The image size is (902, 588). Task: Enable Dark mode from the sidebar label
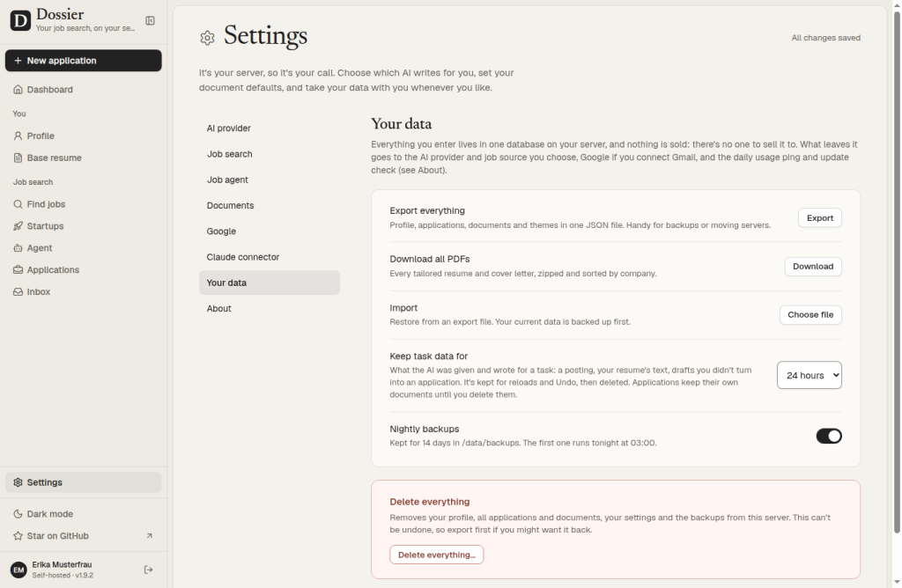[50, 514]
